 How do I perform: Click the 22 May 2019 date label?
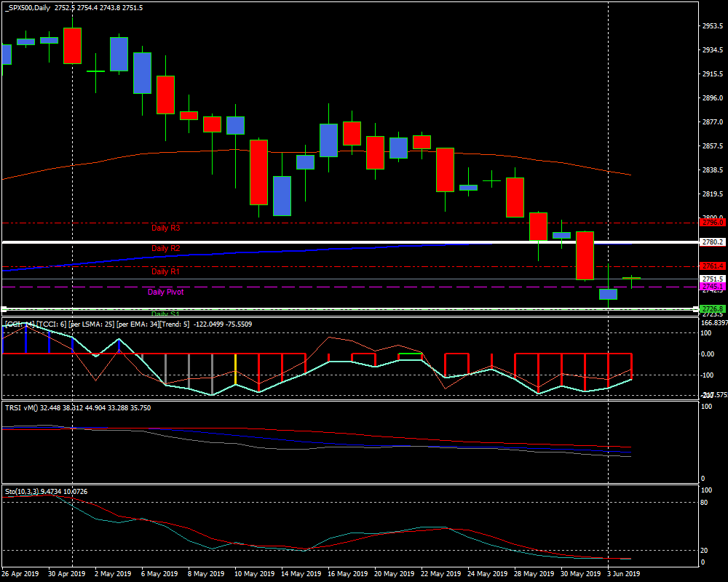pos(438,574)
